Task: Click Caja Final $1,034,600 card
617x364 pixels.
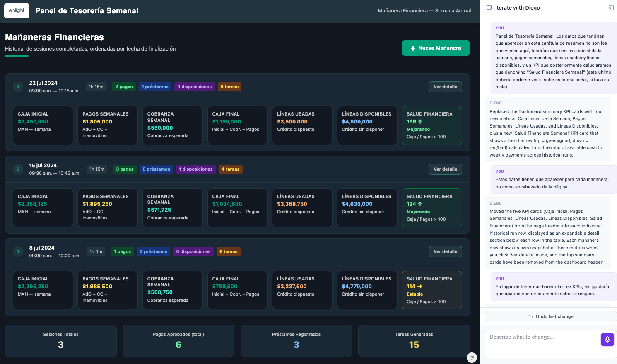Action: pyautogui.click(x=237, y=208)
